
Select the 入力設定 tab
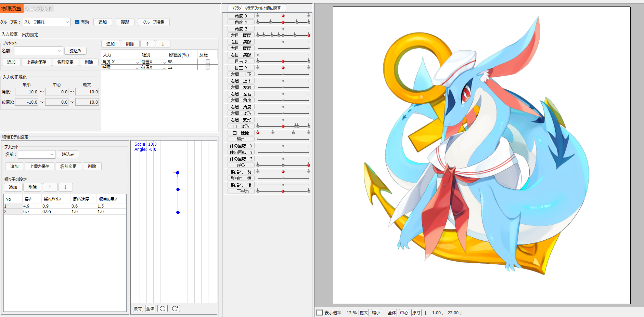10,34
